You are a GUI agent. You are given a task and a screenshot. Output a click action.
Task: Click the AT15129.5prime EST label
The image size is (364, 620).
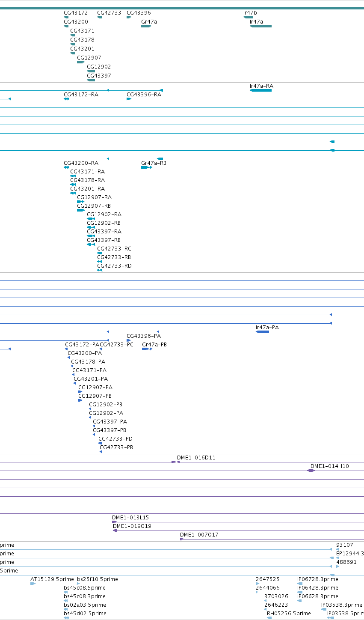click(x=52, y=579)
